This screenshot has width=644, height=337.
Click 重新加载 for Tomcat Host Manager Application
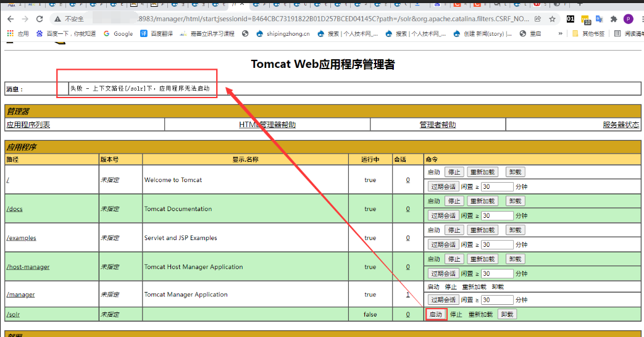483,259
